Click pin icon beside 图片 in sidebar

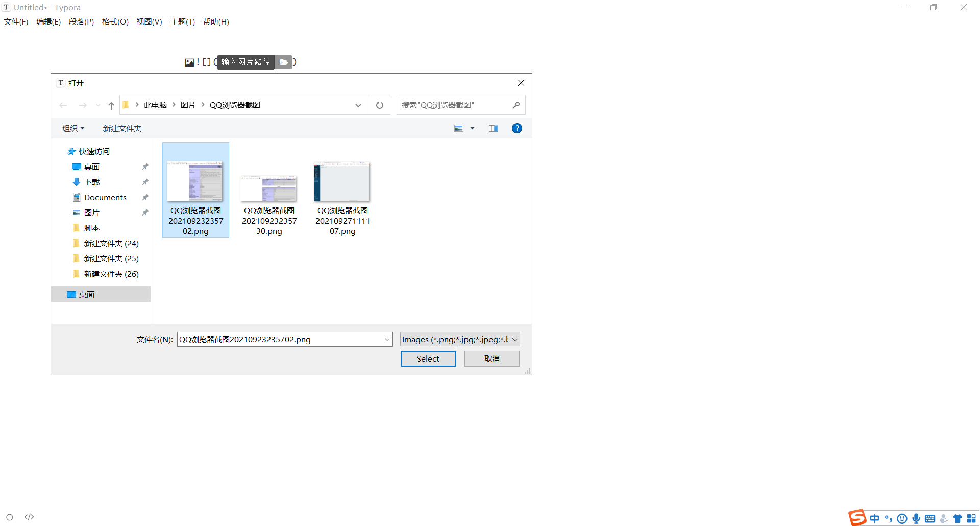[145, 213]
